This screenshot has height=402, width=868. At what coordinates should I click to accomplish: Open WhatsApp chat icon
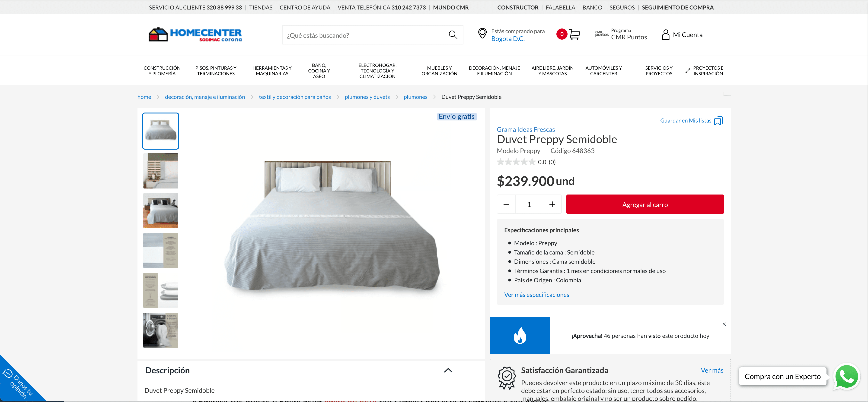coord(846,377)
